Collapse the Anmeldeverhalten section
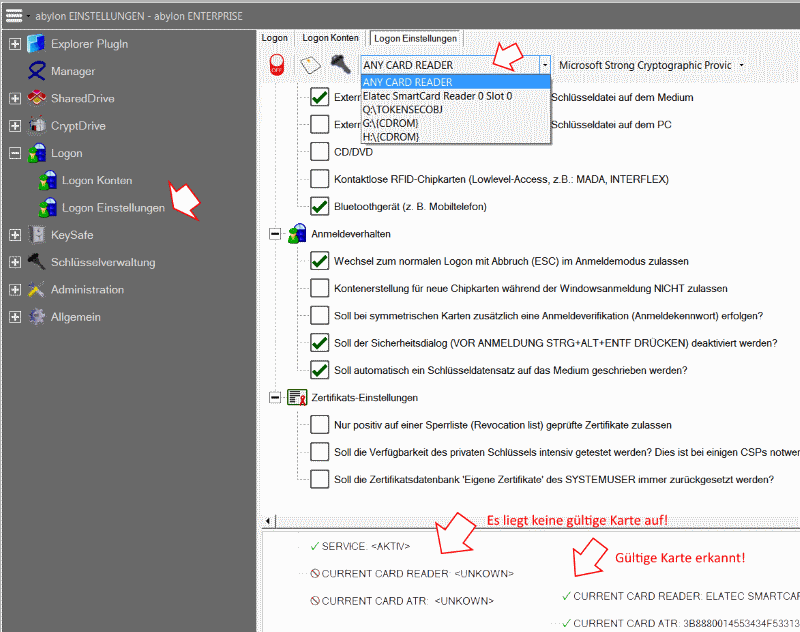This screenshot has width=800, height=632. [x=275, y=234]
